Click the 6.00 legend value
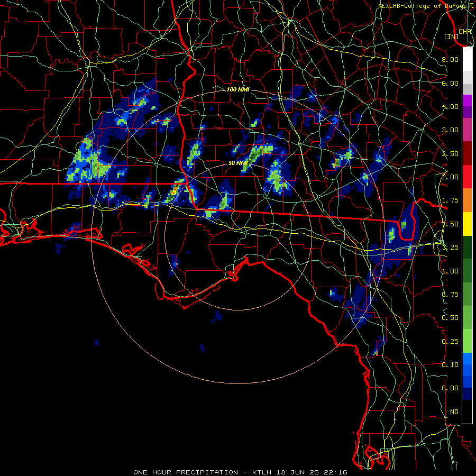 click(450, 83)
